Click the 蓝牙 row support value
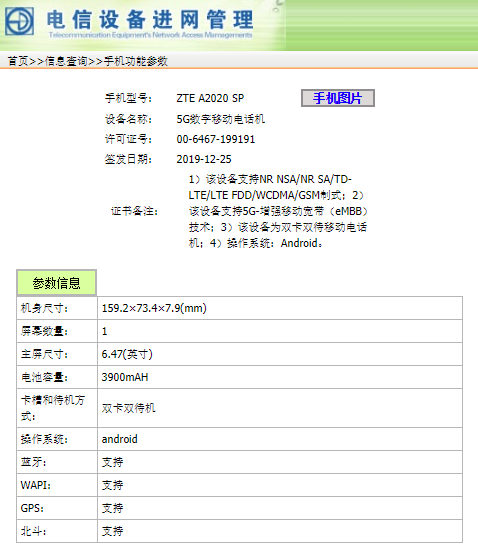Viewport: 478px width, 552px height. point(112,462)
